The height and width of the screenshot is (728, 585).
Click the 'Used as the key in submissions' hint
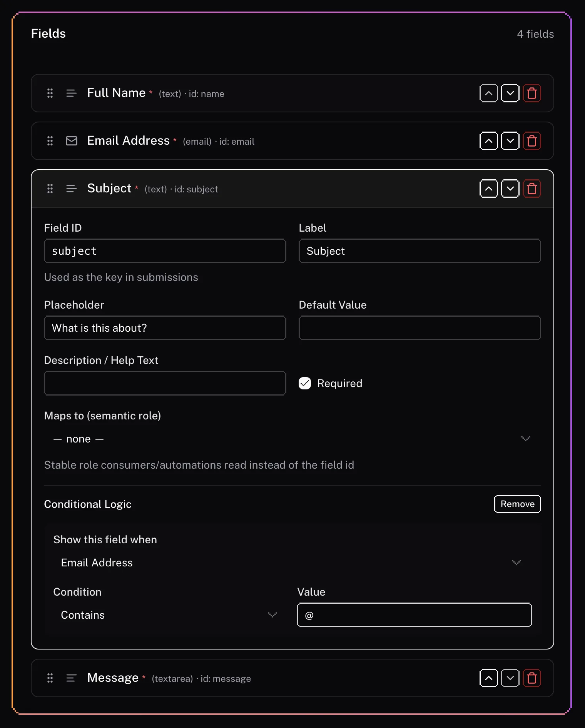coord(121,277)
